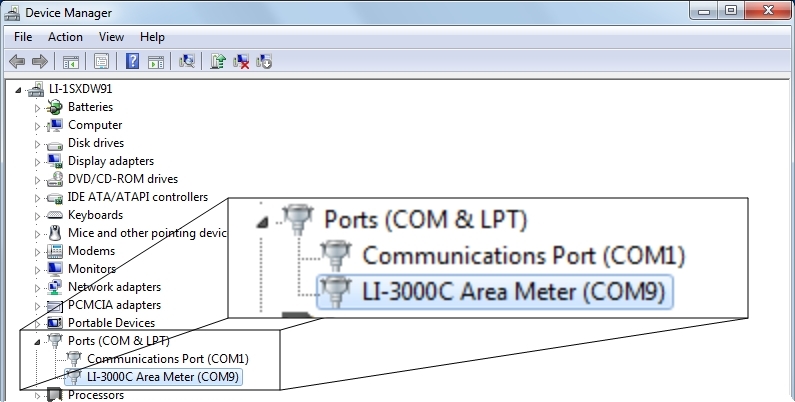Screen dimensions: 795x402
Task: Update driver software toolbar icon
Action: click(218, 61)
